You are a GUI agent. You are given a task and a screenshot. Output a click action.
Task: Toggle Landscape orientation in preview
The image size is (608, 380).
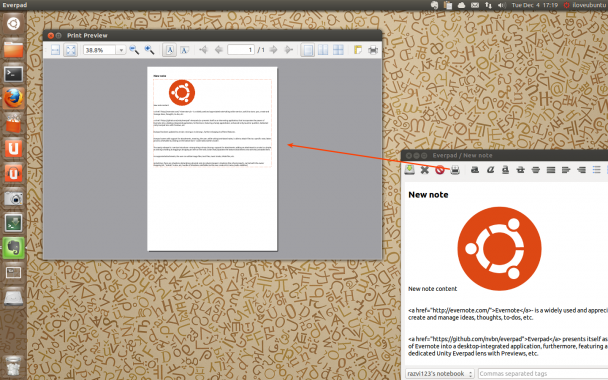(x=185, y=50)
